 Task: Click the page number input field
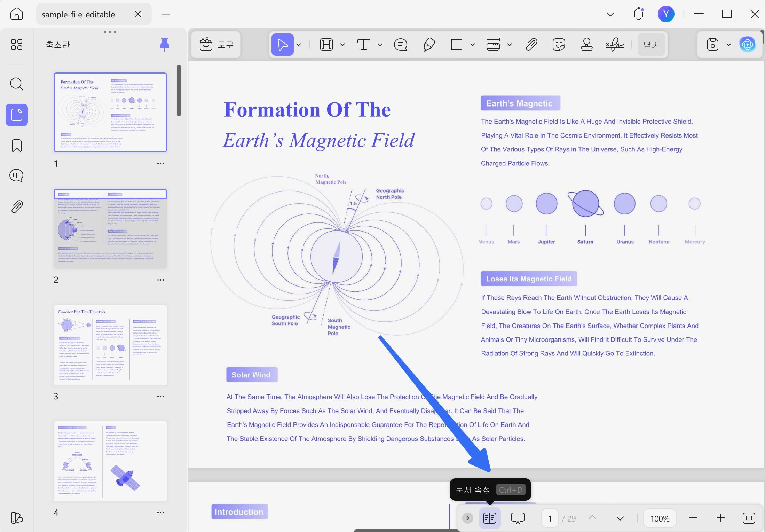pyautogui.click(x=550, y=518)
